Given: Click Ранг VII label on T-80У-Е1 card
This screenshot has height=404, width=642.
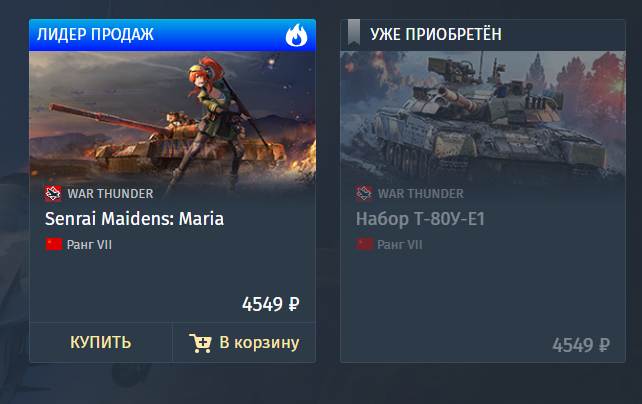Looking at the screenshot, I should 400,245.
